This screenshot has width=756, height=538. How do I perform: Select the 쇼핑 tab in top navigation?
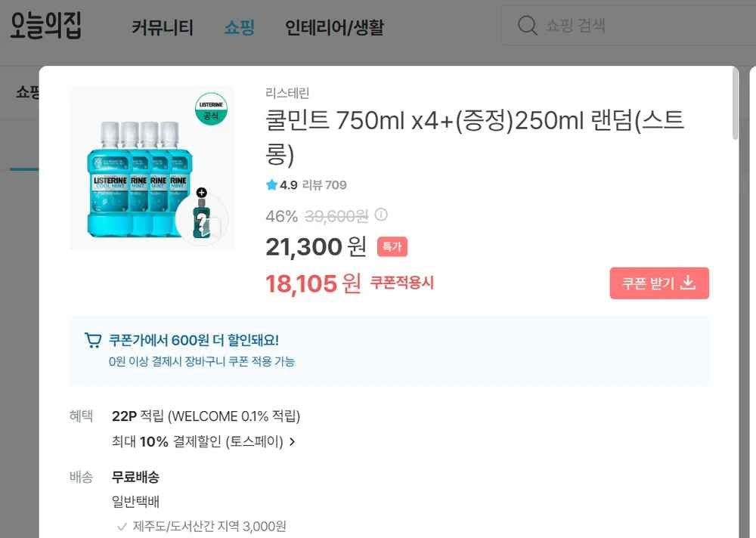(240, 26)
